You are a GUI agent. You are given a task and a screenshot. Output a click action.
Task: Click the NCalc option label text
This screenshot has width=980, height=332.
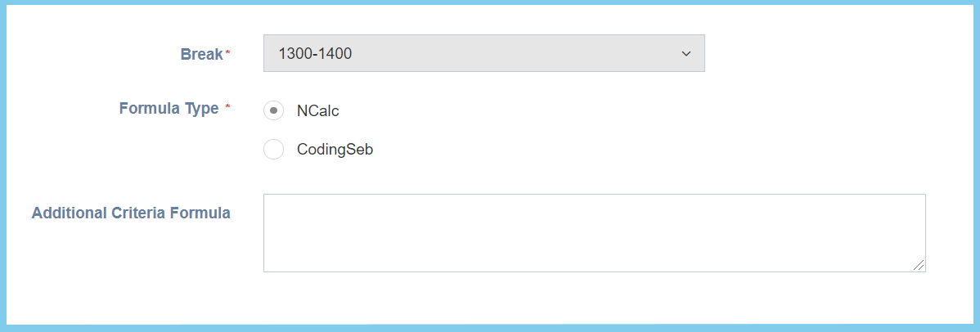tap(318, 110)
